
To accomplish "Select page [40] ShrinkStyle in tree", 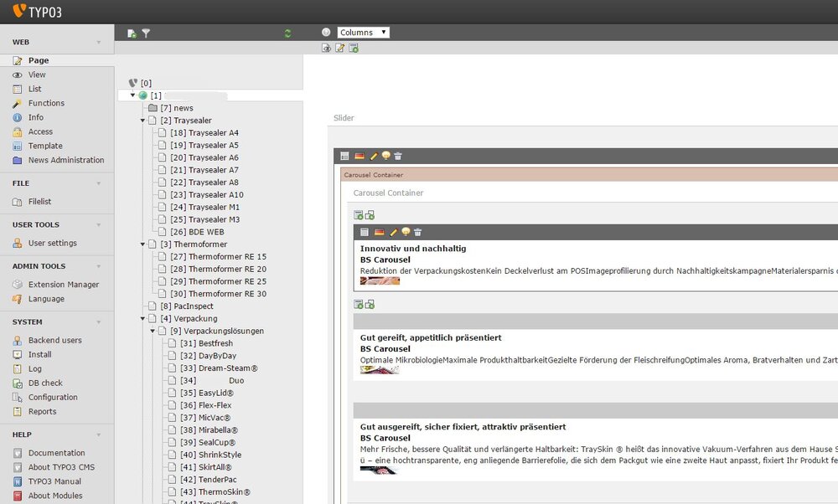I will [211, 455].
